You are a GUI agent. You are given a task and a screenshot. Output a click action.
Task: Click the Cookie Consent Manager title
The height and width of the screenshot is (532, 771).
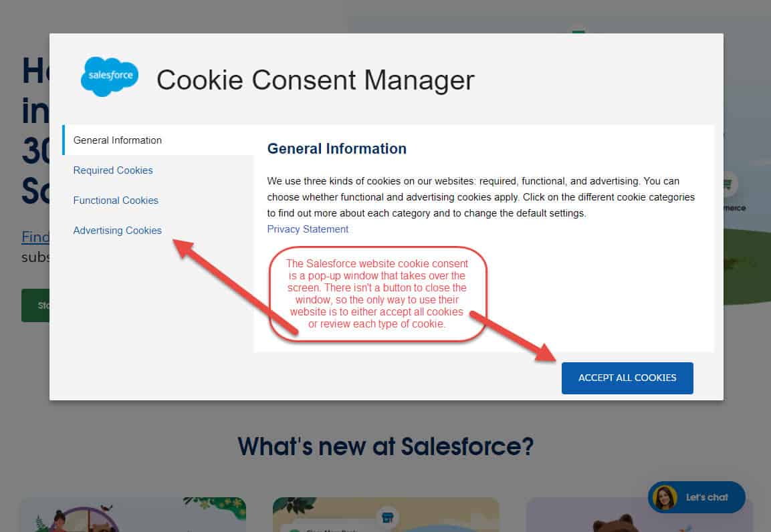coord(315,80)
